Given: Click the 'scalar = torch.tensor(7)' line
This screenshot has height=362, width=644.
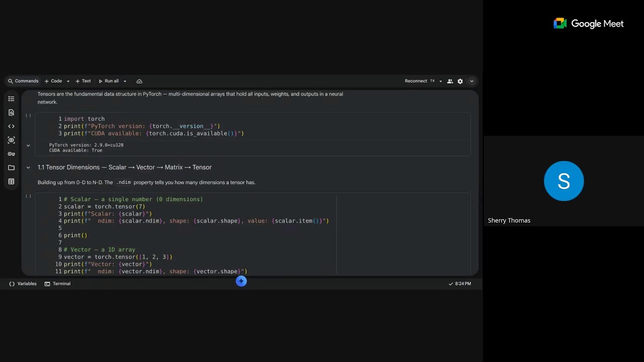Looking at the screenshot, I should (x=104, y=207).
